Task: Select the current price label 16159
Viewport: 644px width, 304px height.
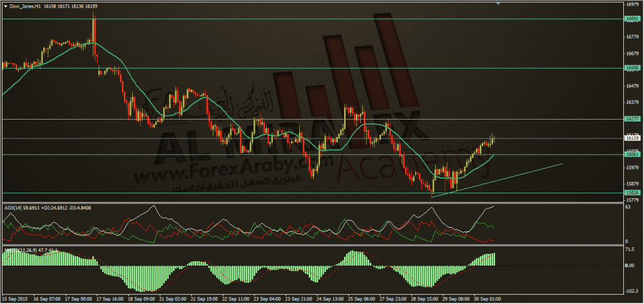Action: (x=631, y=139)
